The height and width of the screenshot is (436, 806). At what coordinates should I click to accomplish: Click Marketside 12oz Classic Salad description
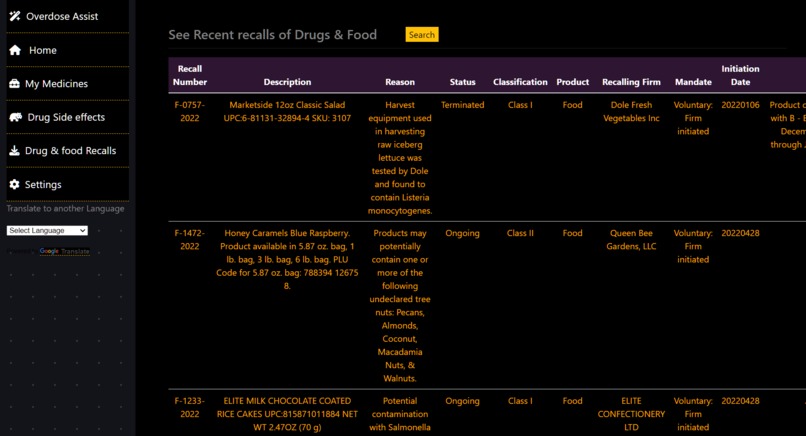pyautogui.click(x=287, y=111)
